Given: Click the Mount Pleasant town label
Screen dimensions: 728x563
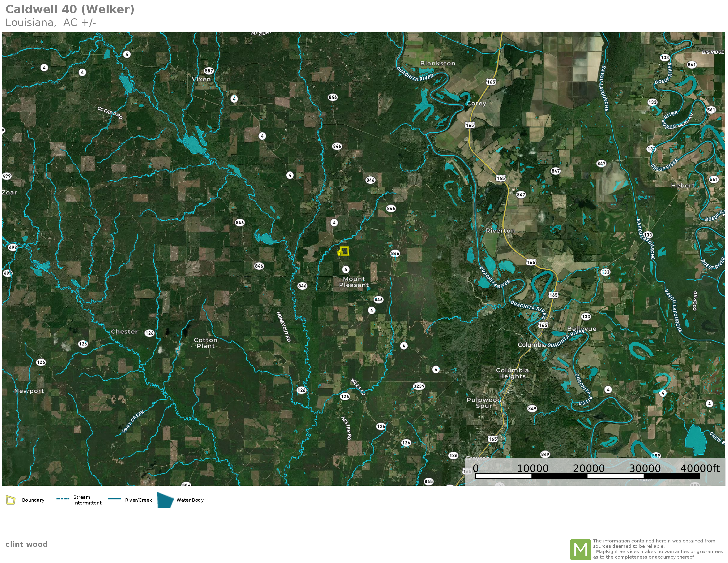Looking at the screenshot, I should (354, 282).
